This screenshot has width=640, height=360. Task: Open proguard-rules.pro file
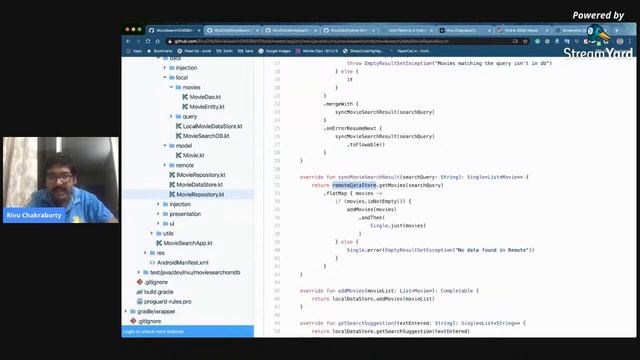(168, 302)
